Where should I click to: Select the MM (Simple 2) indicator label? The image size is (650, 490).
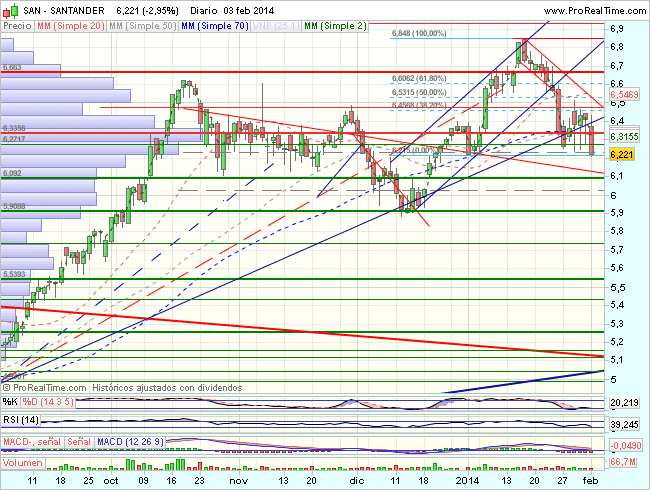(335, 26)
